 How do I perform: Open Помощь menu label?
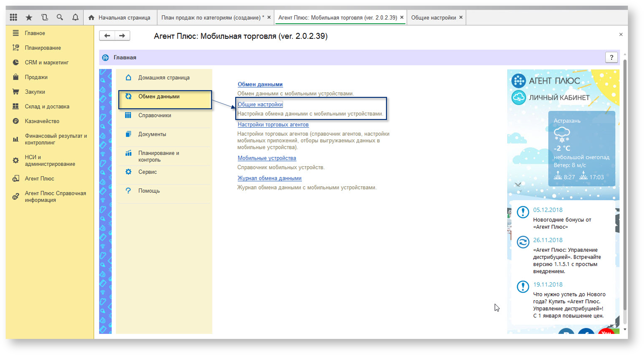[x=149, y=191]
